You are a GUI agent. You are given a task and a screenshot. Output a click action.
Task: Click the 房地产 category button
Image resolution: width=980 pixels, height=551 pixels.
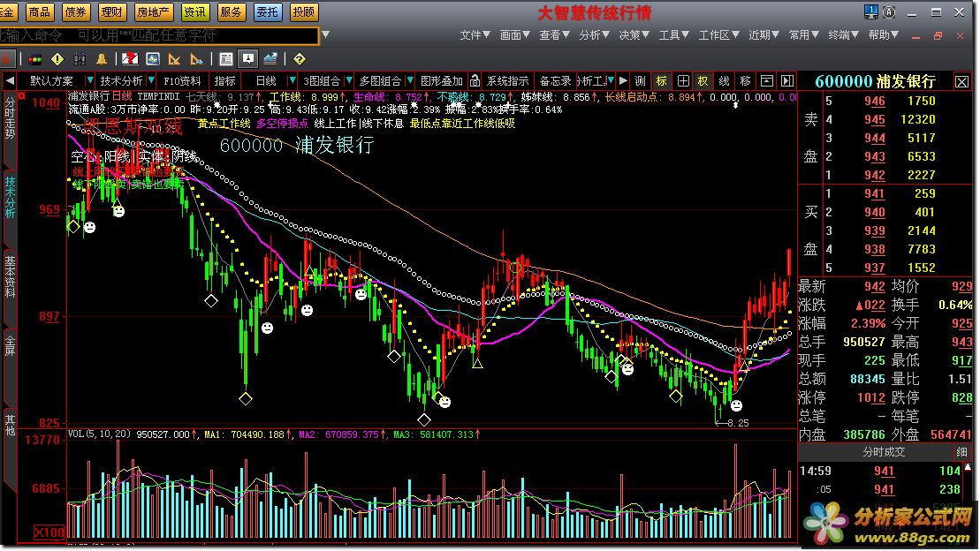pyautogui.click(x=154, y=11)
